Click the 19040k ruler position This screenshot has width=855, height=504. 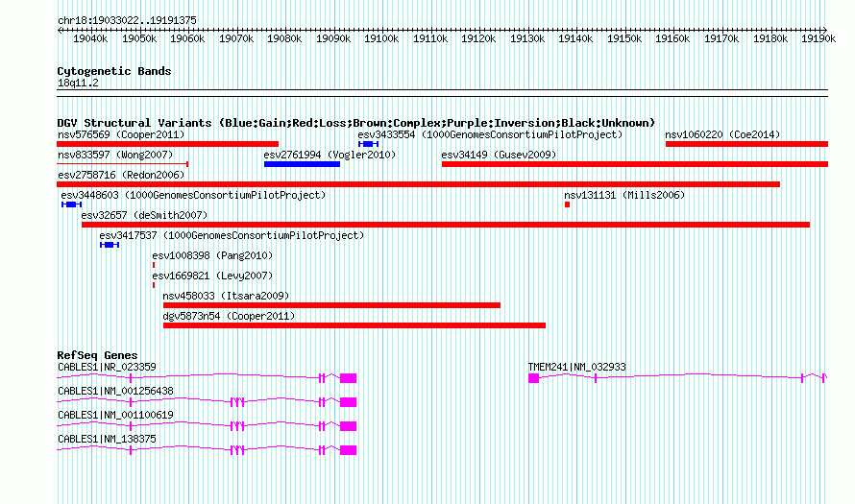pos(90,38)
